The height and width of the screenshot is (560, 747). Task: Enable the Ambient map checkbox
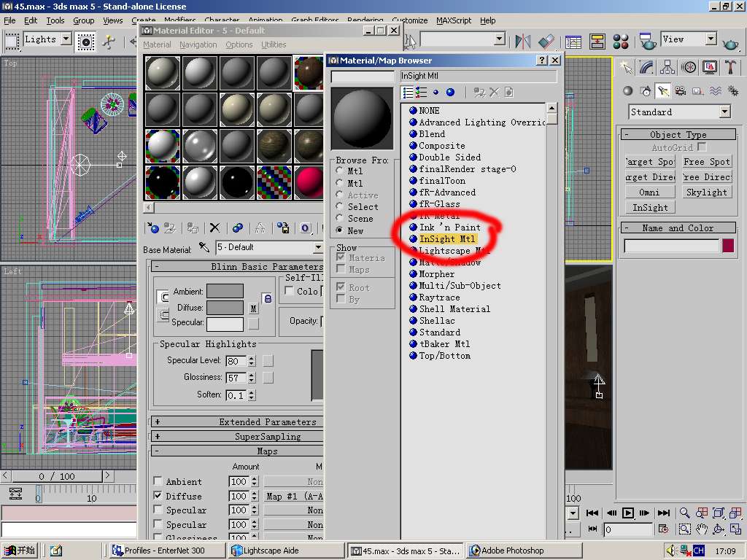[158, 481]
